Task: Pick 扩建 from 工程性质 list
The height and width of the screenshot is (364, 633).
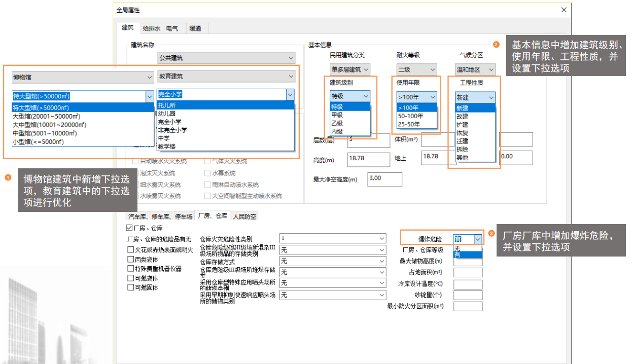Action: [463, 125]
